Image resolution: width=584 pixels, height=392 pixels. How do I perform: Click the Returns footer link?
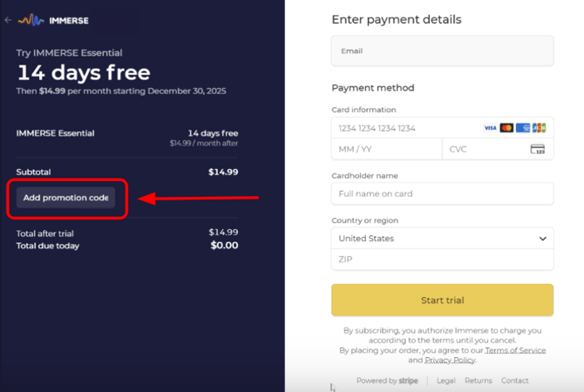pyautogui.click(x=479, y=381)
